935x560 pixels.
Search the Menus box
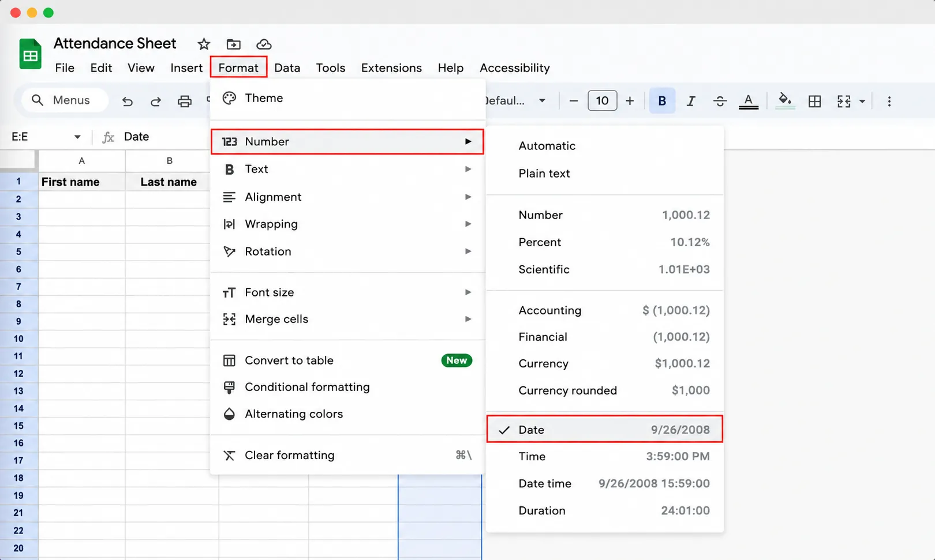click(x=65, y=100)
